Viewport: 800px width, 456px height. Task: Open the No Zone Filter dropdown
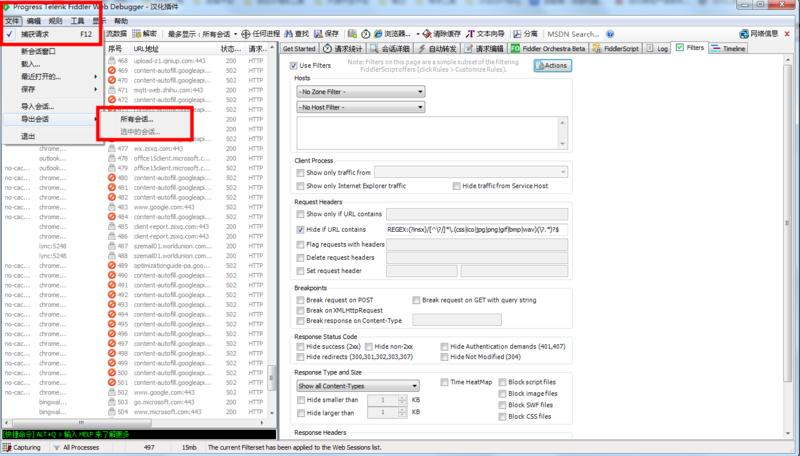point(361,92)
